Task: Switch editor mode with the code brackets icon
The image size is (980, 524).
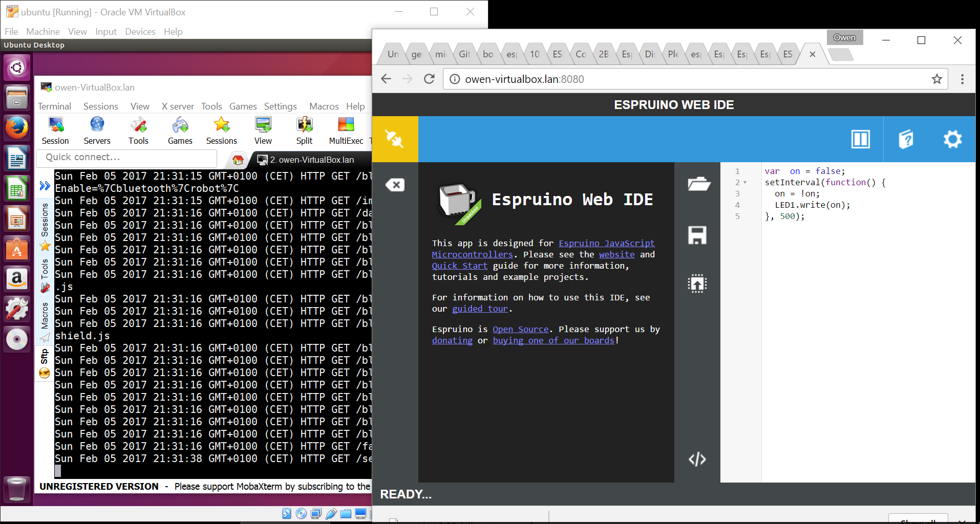Action: click(697, 460)
